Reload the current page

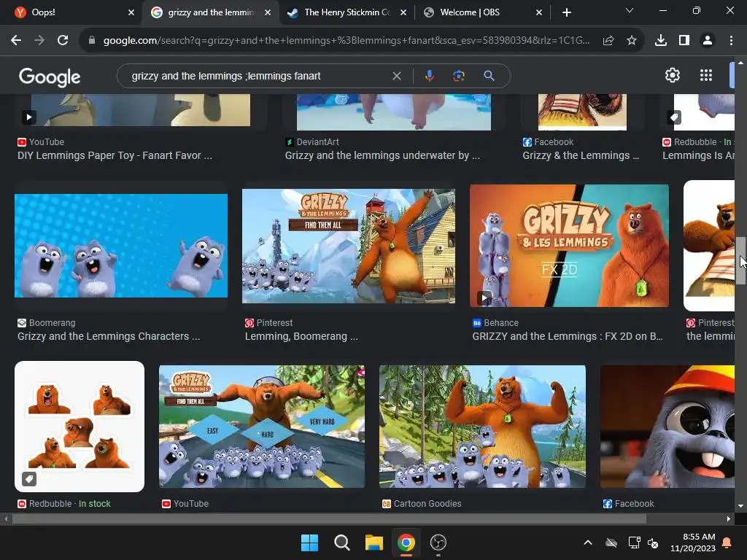tap(63, 41)
